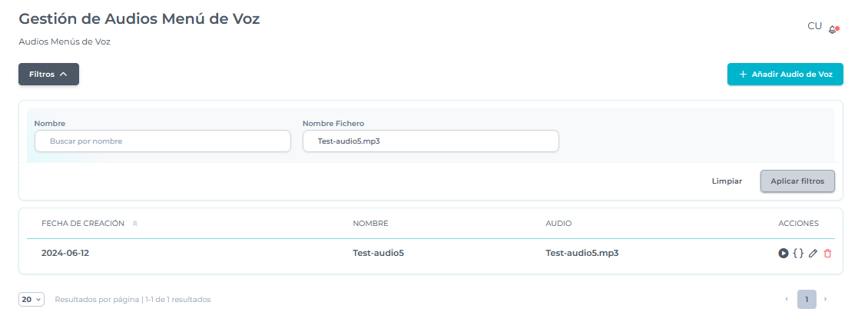Screen dimensions: 868x332
Task: Sort by Fecha de Creación arrow icon
Action: tap(135, 224)
